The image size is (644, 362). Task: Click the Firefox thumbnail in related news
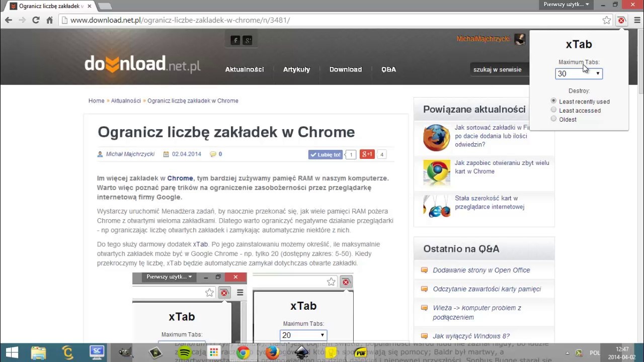(x=436, y=137)
